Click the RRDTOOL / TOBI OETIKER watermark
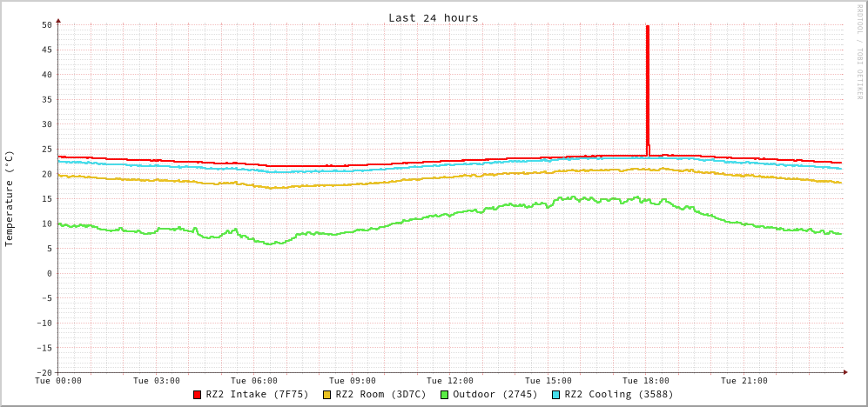The height and width of the screenshot is (407, 868). [x=859, y=52]
